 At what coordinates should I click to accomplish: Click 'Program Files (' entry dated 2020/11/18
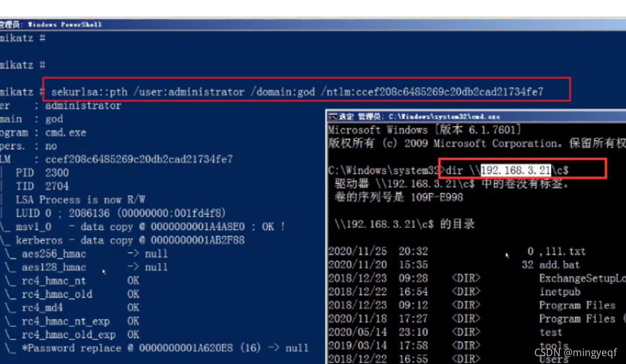[x=582, y=319]
